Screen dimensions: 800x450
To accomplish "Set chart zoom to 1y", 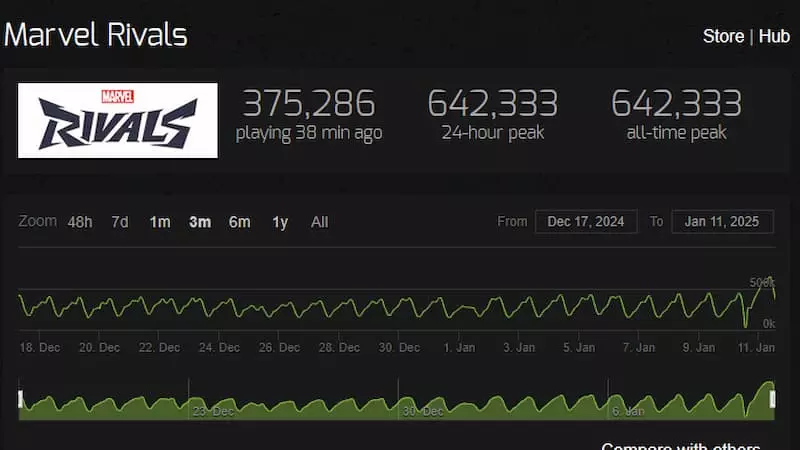I will [x=280, y=222].
